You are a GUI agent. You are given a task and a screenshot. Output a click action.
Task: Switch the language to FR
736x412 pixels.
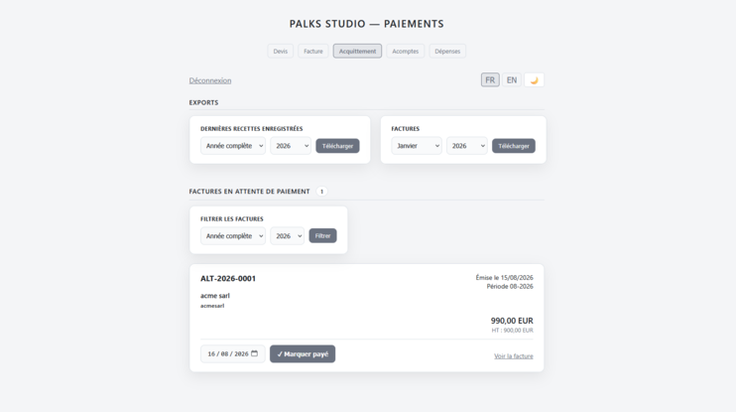pyautogui.click(x=490, y=80)
